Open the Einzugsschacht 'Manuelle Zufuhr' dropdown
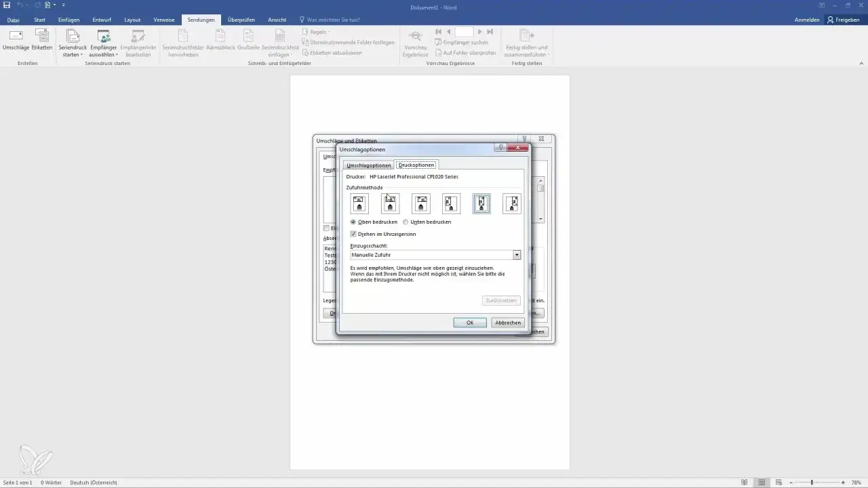This screenshot has height=488, width=868. [516, 255]
